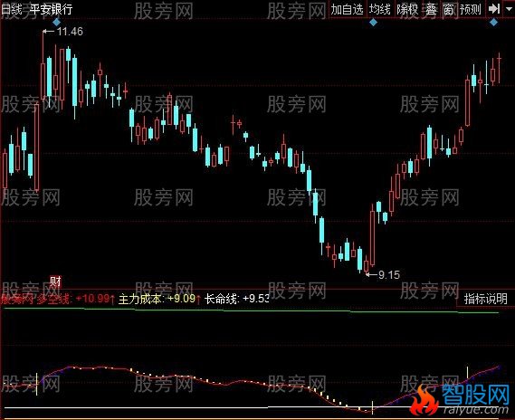Click the 加自选 add-to-watchlist button
Image resolution: width=515 pixels, height=420 pixels.
tap(347, 9)
